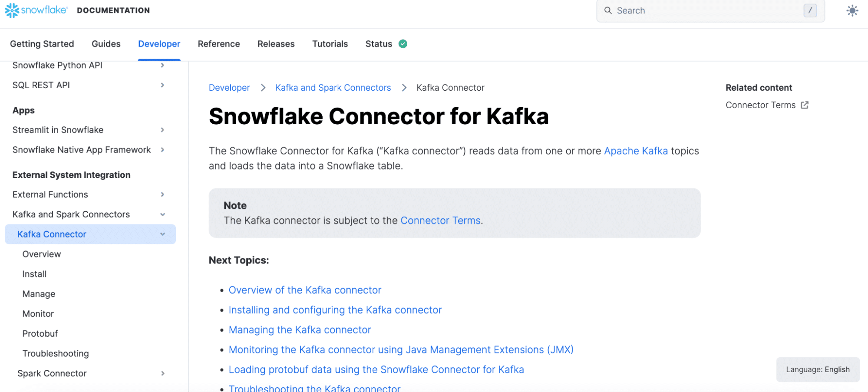Expand the SQL REST API chevron
868x392 pixels.
click(x=162, y=85)
